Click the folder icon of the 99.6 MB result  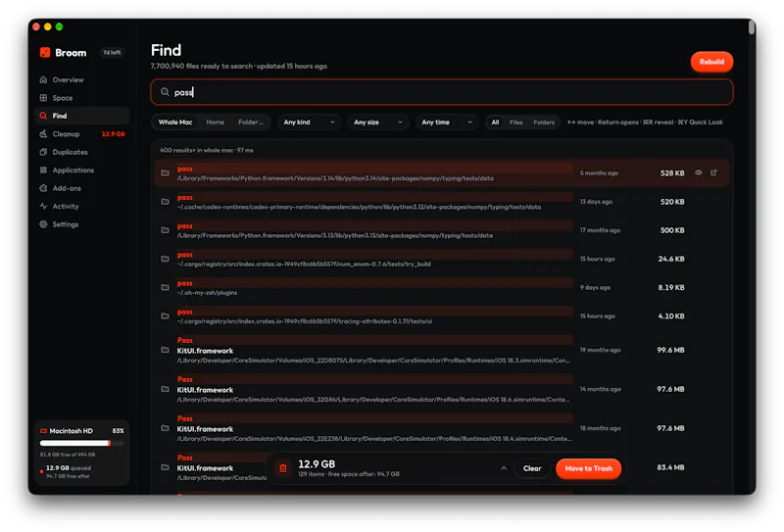point(165,350)
